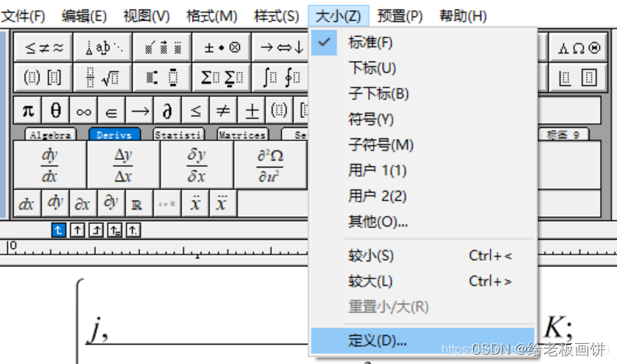The height and width of the screenshot is (364, 617).
Task: Insert the pi symbol from the small bar
Action: (27, 110)
